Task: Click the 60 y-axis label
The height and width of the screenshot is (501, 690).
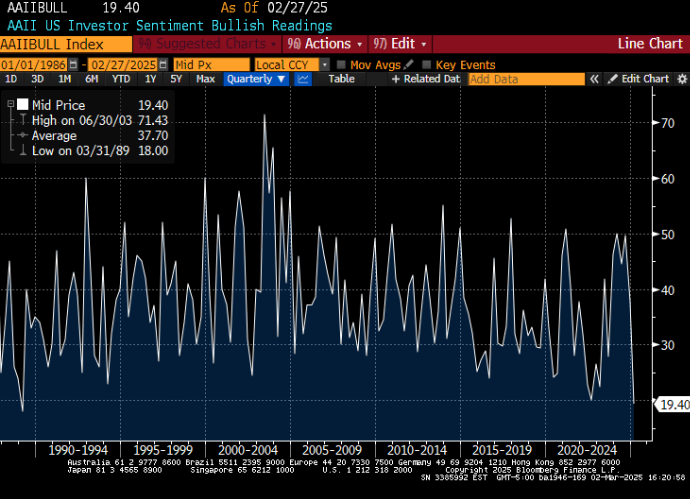Action: [668, 179]
